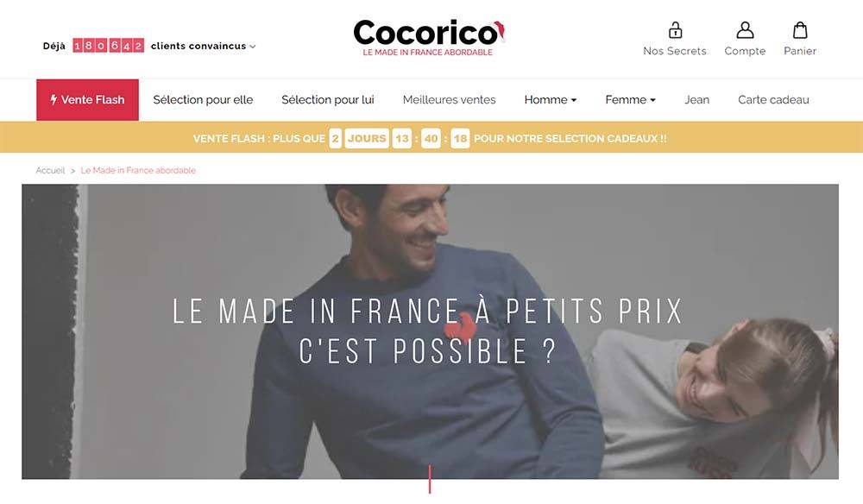Open Sélection pour elle menu item
863x504 pixels.
[x=203, y=99]
